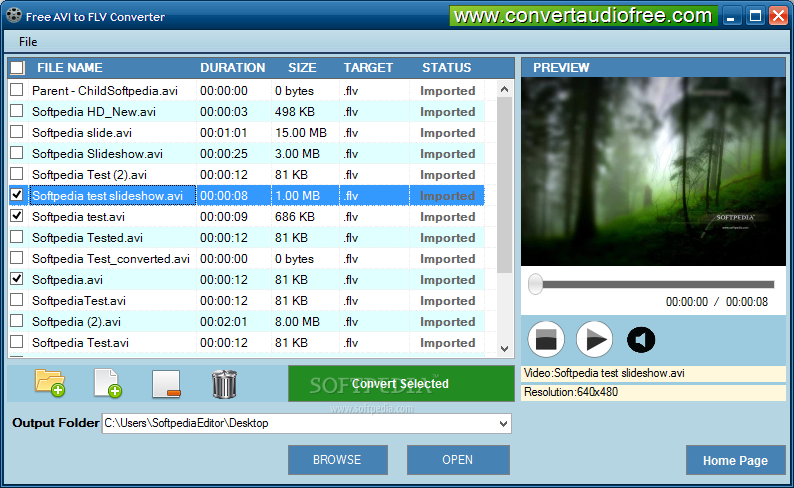Click the file list vertical scrollbar thumb
Image resolution: width=794 pixels, height=488 pixels.
[504, 185]
